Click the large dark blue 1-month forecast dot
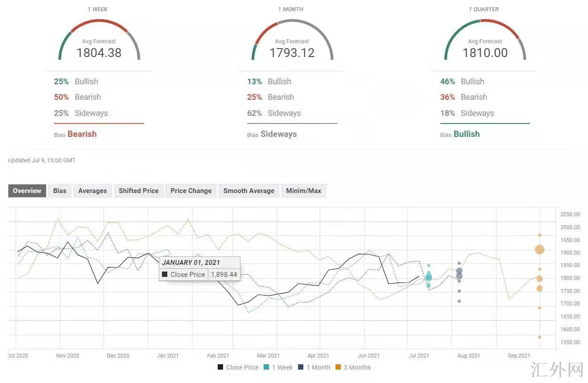The height and width of the screenshot is (383, 588). tap(459, 271)
